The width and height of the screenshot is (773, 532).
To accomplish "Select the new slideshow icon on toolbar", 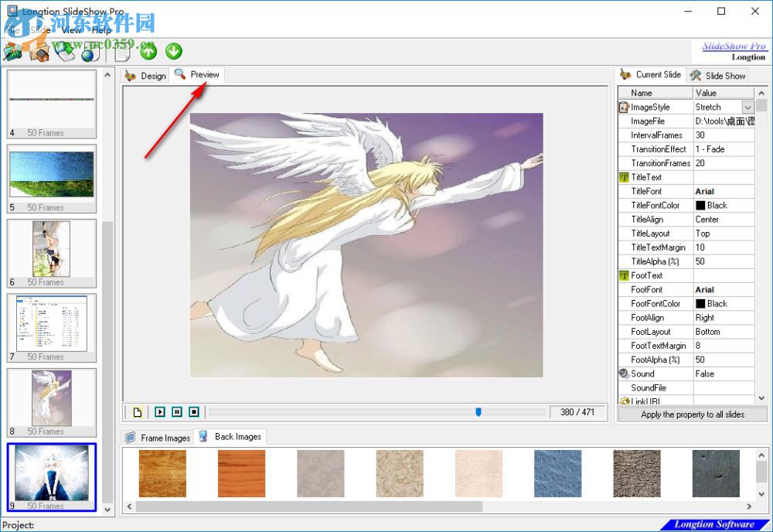I will (11, 52).
